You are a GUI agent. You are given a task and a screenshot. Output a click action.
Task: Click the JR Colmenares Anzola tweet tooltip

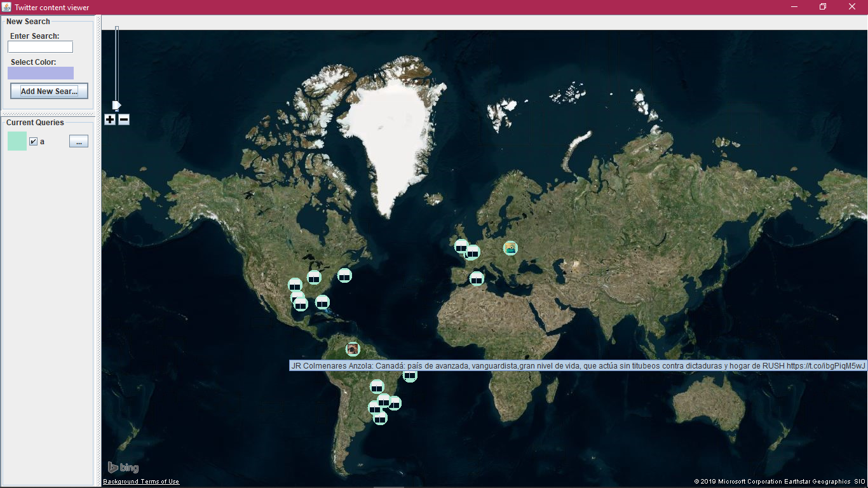tap(578, 365)
